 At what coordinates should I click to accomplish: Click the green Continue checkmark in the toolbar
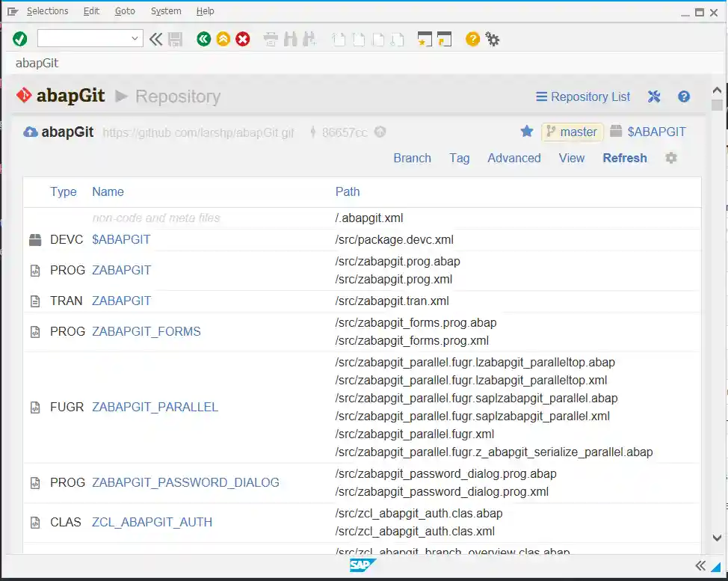[19, 38]
